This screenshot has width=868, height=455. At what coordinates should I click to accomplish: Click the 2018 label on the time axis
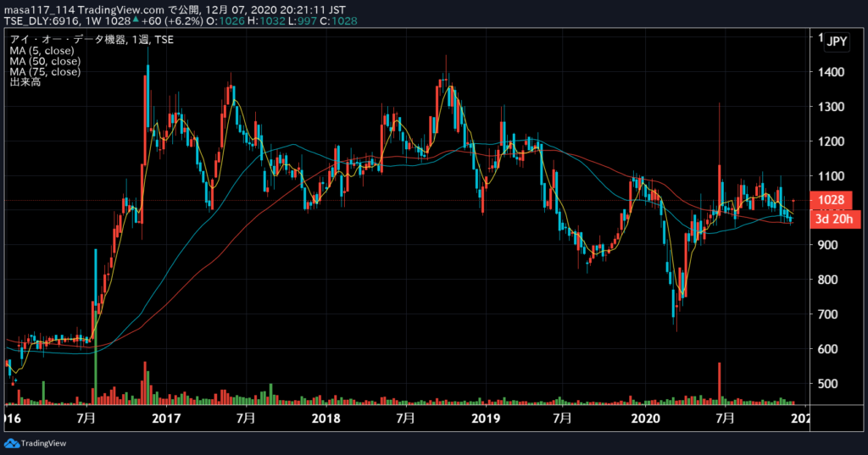pos(326,418)
